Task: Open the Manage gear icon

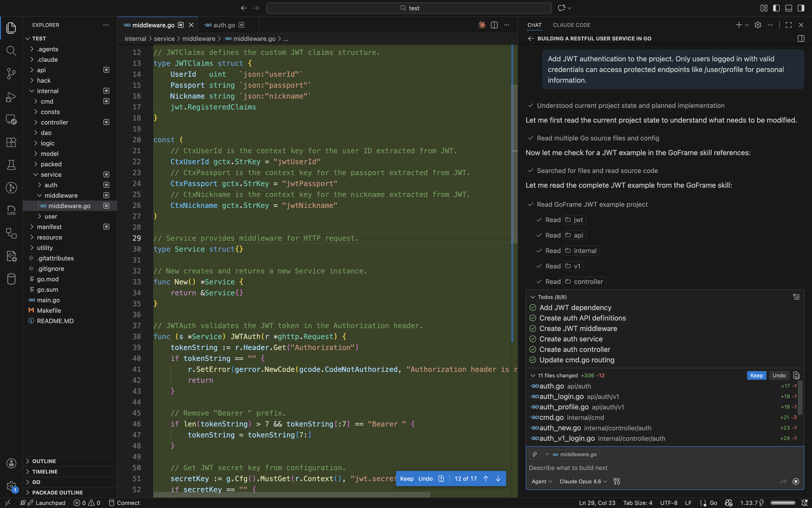Action: coord(11,486)
